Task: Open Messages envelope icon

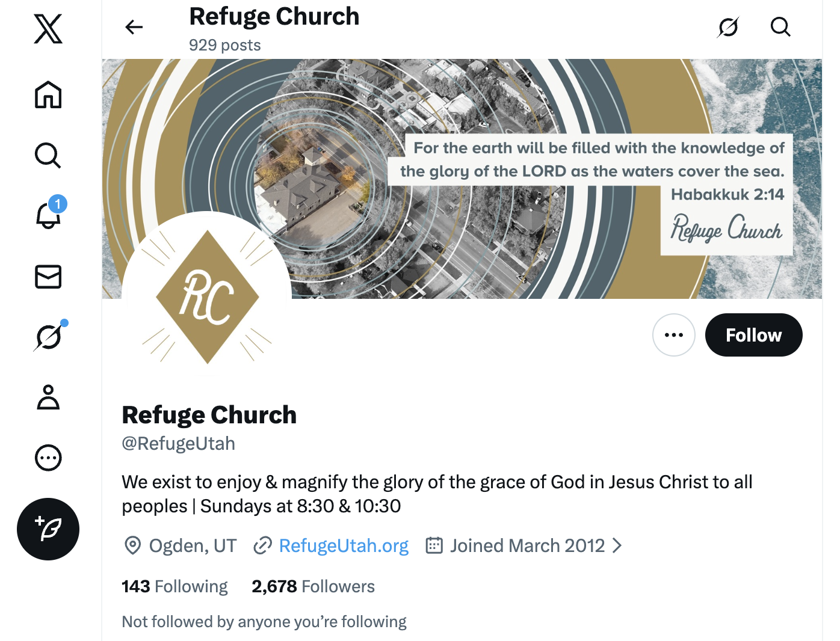Action: 48,277
